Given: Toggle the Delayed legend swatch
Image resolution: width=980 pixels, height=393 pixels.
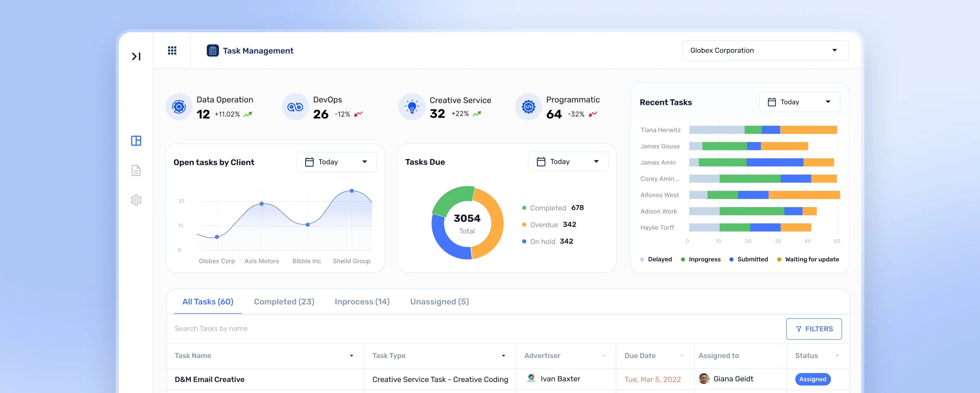Looking at the screenshot, I should pos(642,259).
